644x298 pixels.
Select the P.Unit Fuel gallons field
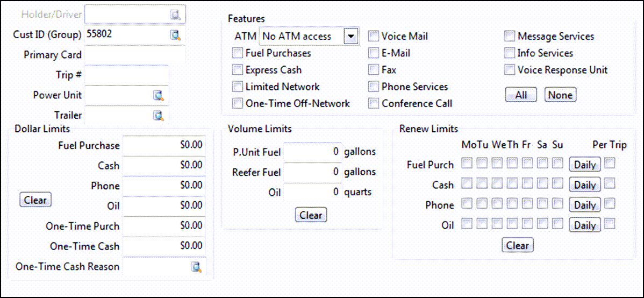pyautogui.click(x=312, y=152)
